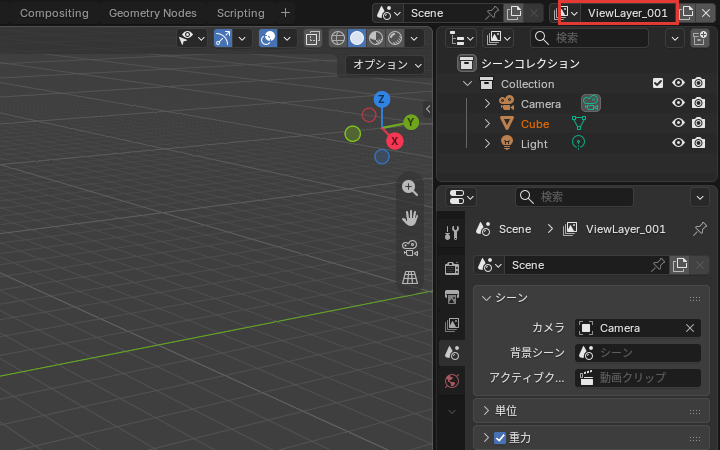The image size is (720, 450).
Task: Disable Cube in renders
Action: 698,123
